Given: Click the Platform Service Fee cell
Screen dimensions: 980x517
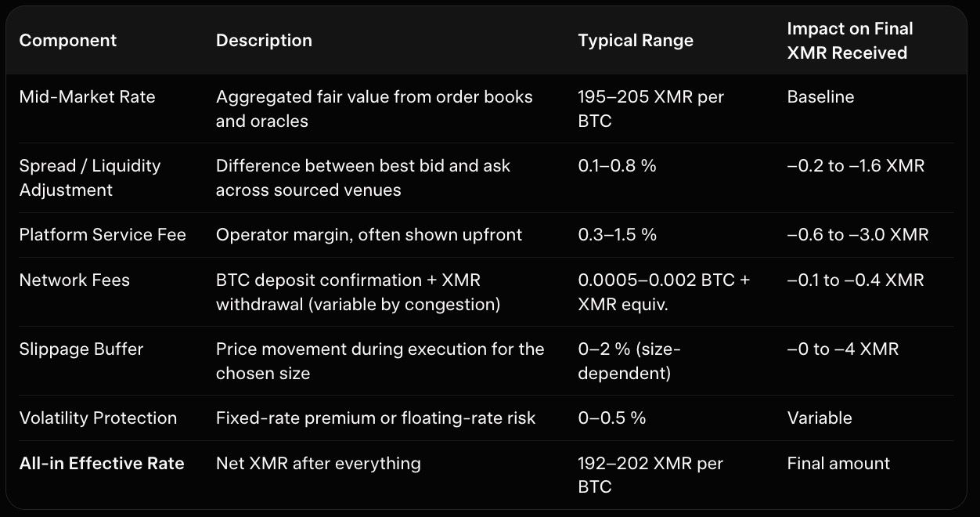Looking at the screenshot, I should pos(103,235).
